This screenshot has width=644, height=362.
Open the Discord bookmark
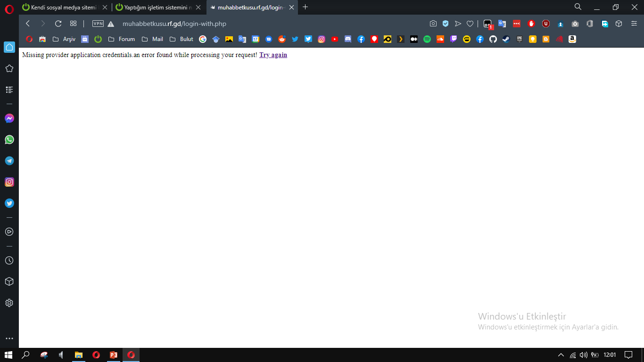pos(348,39)
